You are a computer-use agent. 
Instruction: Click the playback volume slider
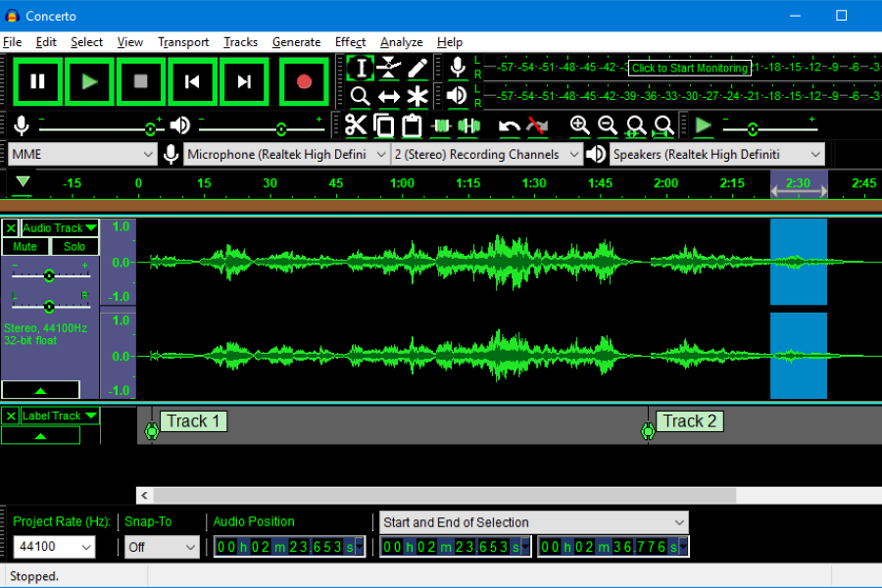[x=262, y=128]
